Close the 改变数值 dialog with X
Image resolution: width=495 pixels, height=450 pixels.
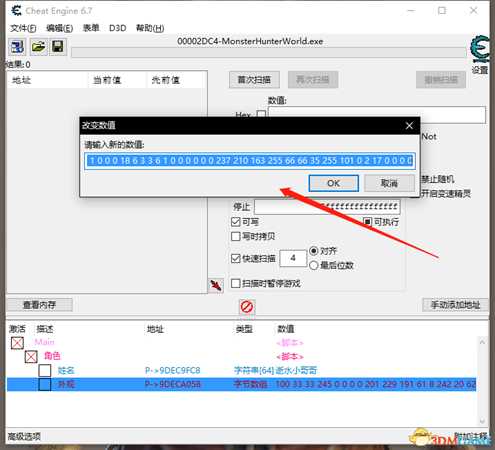tap(409, 126)
